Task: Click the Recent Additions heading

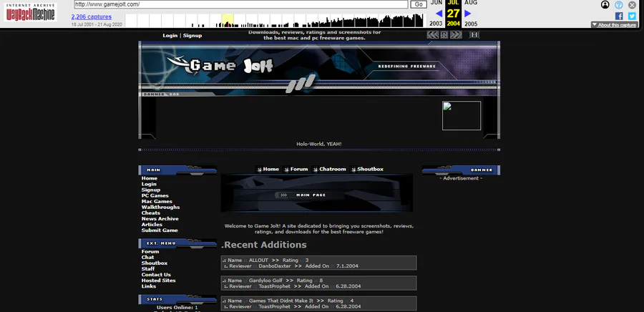Action: coord(263,245)
